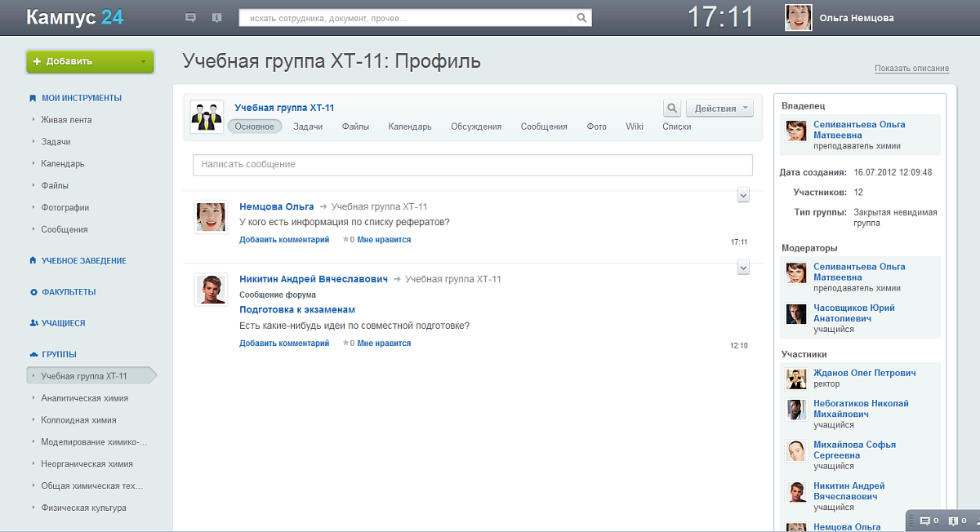
Task: Click the notifications icon in the top header
Action: pyautogui.click(x=216, y=17)
